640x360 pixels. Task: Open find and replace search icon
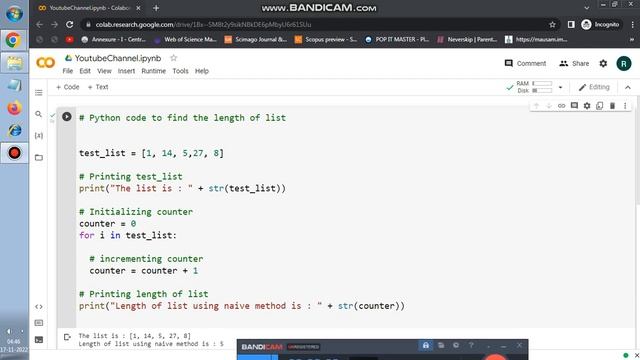click(x=39, y=114)
